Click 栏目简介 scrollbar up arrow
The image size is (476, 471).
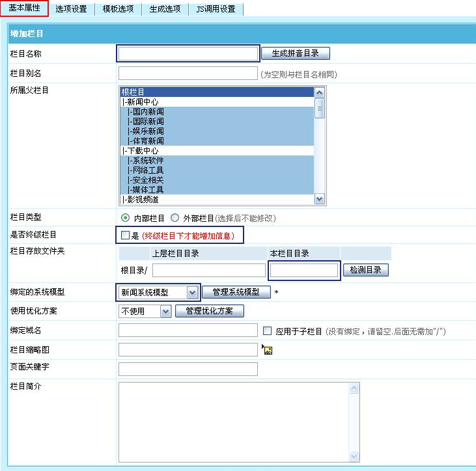(x=354, y=388)
